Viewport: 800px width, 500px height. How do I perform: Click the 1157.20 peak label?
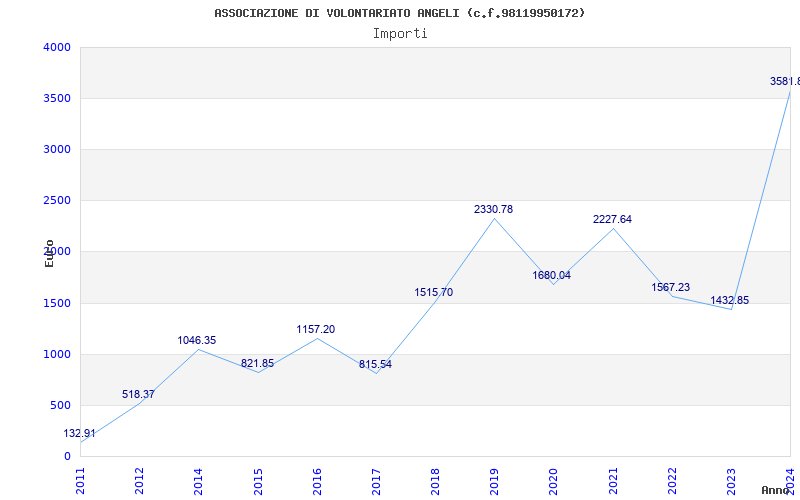[x=316, y=330]
